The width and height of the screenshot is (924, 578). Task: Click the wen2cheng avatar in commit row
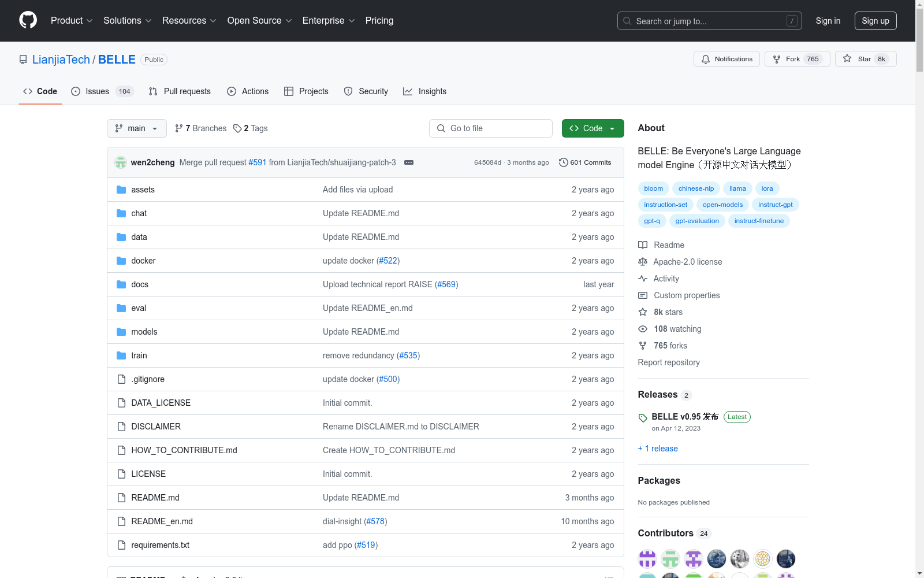(121, 162)
